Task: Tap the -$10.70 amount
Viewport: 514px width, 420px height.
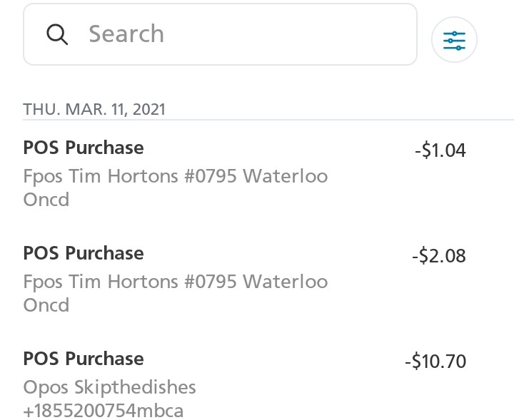Action: (x=435, y=362)
